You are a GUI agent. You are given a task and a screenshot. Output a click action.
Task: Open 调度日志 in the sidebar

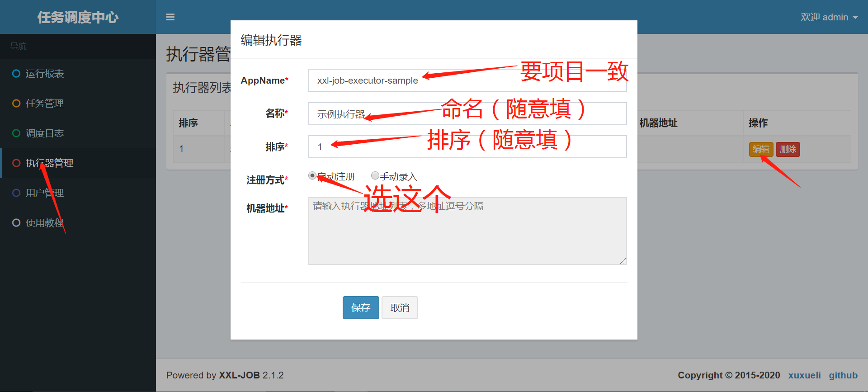(45, 133)
